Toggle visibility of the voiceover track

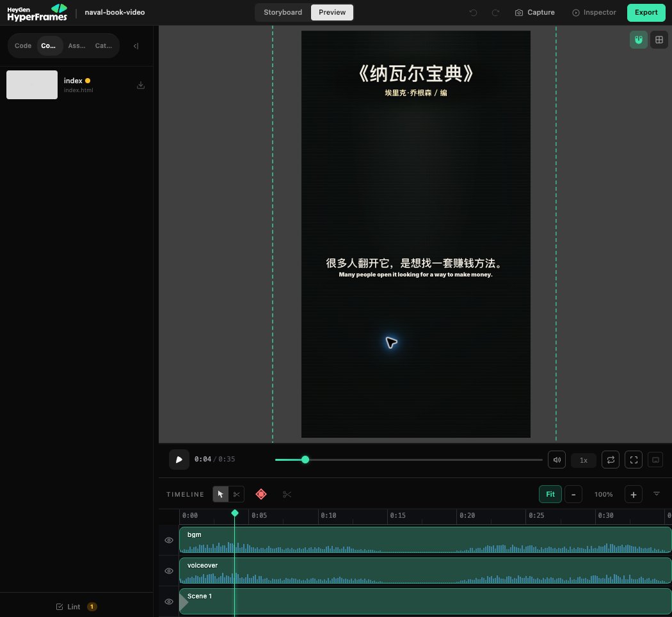coord(169,571)
